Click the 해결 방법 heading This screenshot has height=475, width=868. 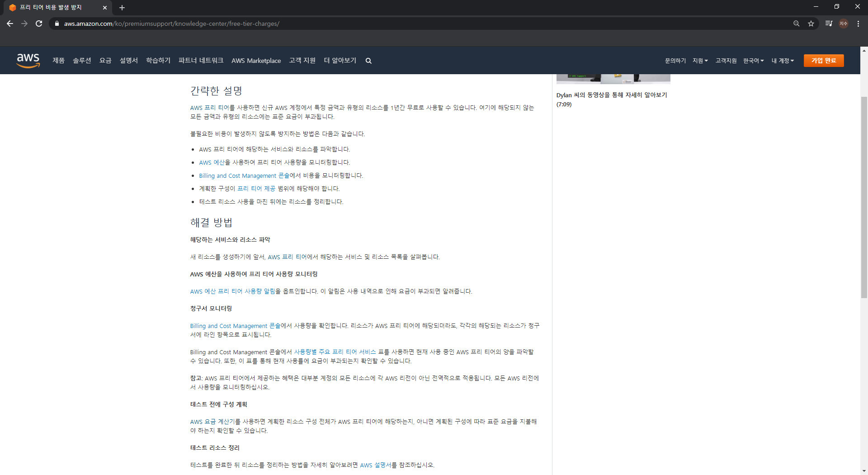(x=211, y=223)
